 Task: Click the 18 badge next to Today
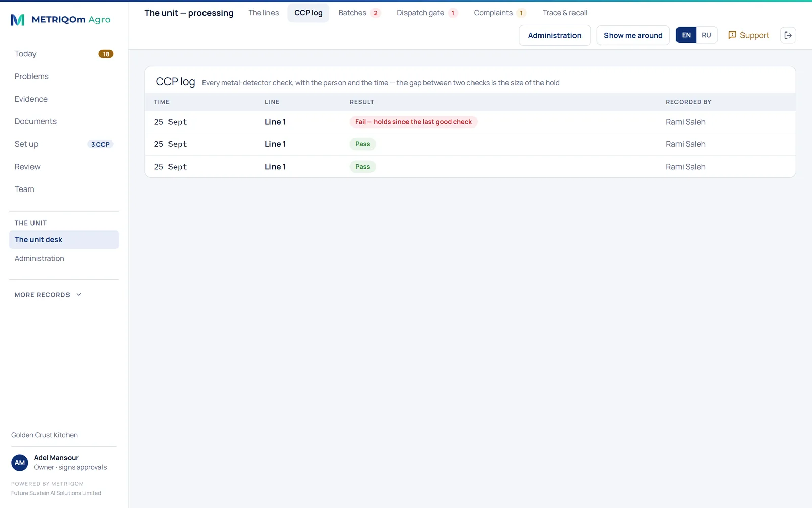coord(106,54)
